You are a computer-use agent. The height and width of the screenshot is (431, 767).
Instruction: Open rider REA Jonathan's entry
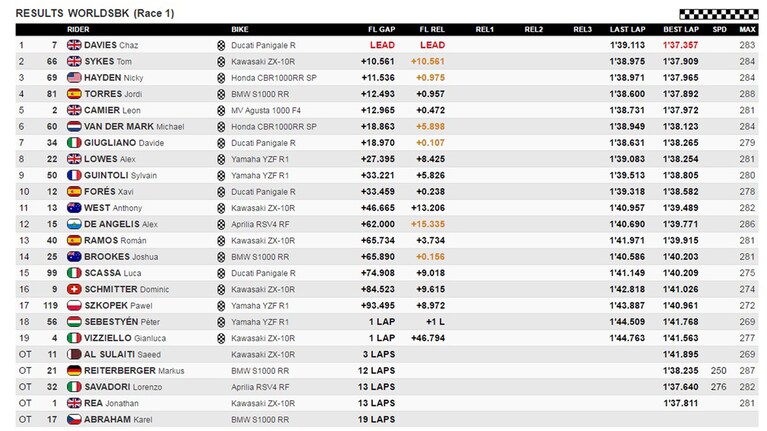[x=111, y=403]
